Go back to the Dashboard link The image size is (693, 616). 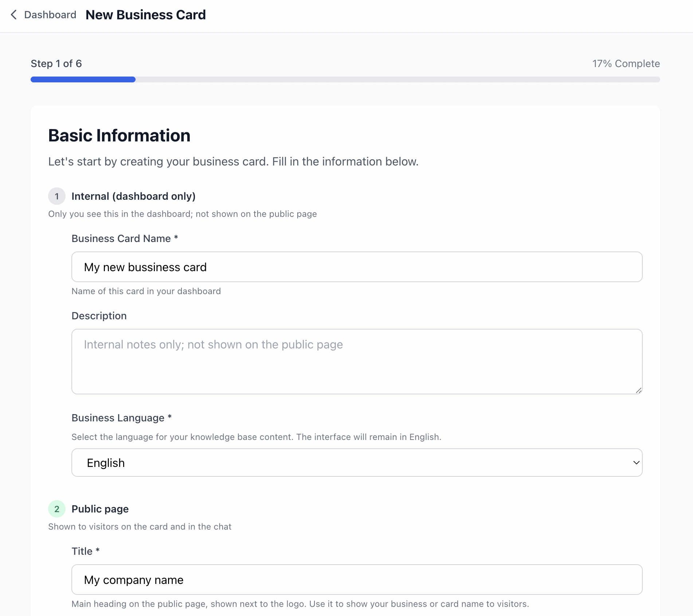point(50,15)
